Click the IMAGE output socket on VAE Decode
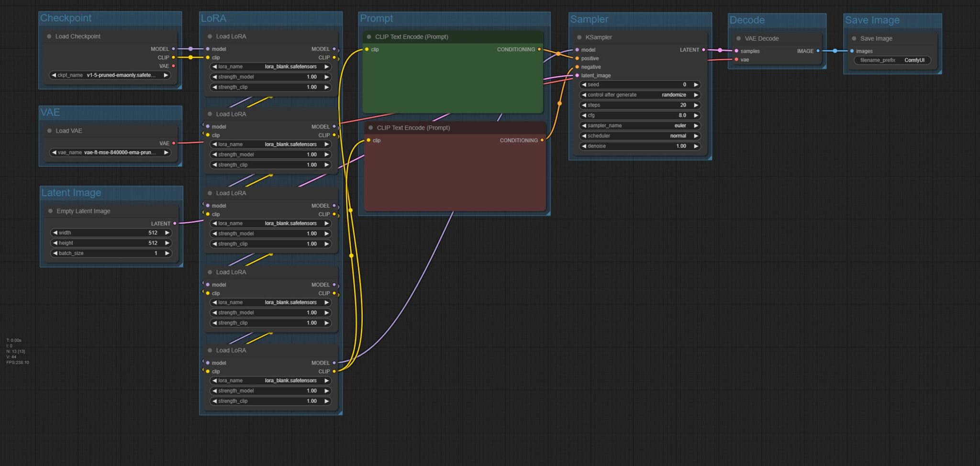The image size is (980, 466). pyautogui.click(x=818, y=51)
